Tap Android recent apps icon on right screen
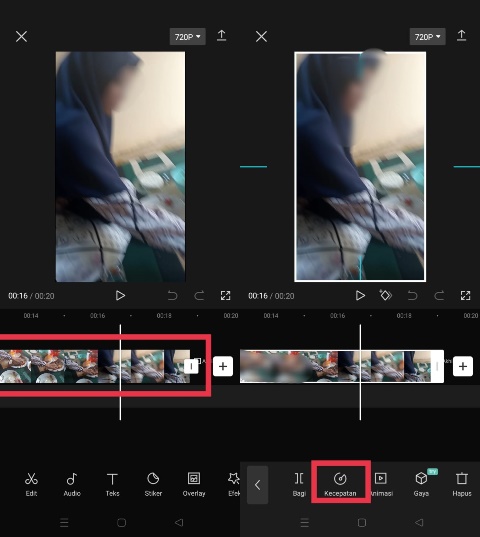Viewport: 480px width, 537px height. [304, 523]
